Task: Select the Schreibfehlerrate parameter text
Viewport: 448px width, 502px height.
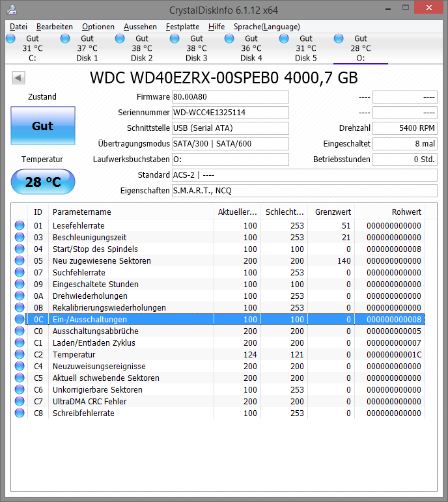Action: click(83, 413)
